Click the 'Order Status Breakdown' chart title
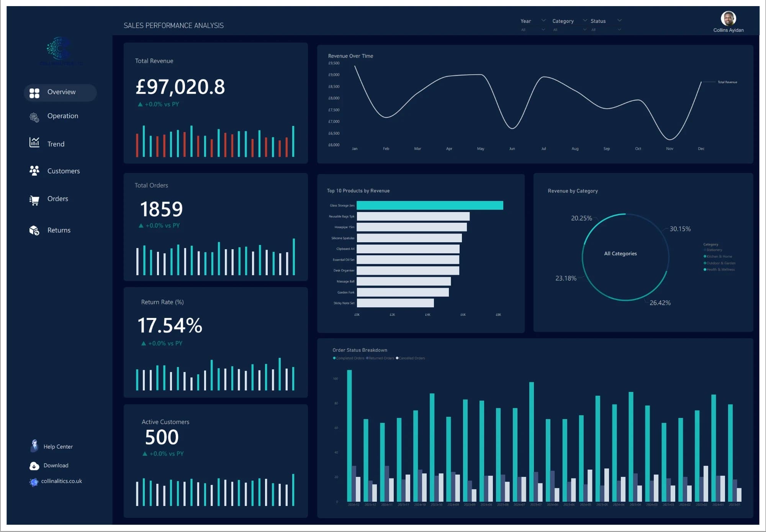 point(360,350)
